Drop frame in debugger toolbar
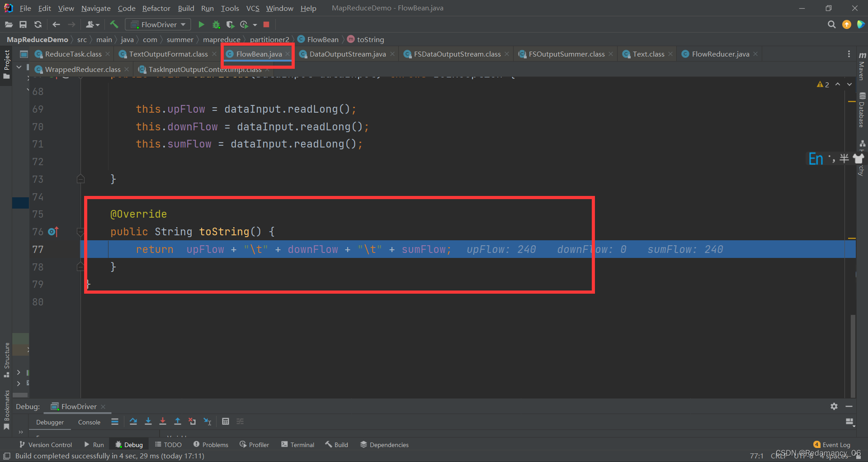This screenshot has height=462, width=868. click(x=192, y=421)
